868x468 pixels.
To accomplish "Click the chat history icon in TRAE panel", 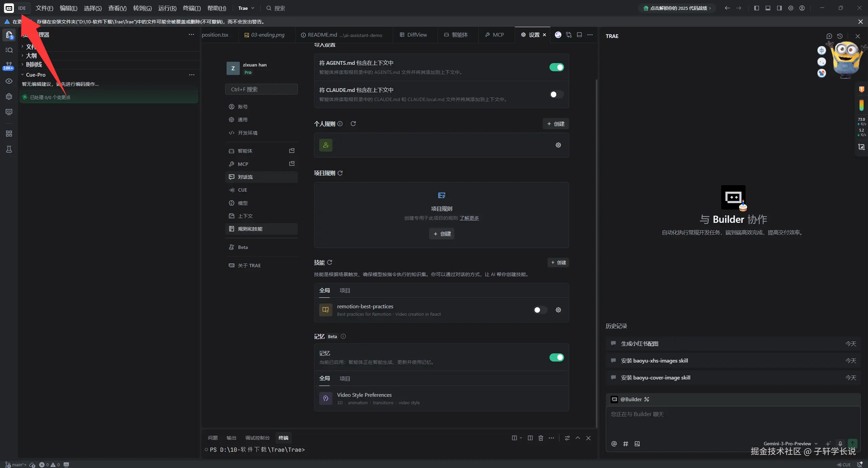I will pyautogui.click(x=840, y=36).
